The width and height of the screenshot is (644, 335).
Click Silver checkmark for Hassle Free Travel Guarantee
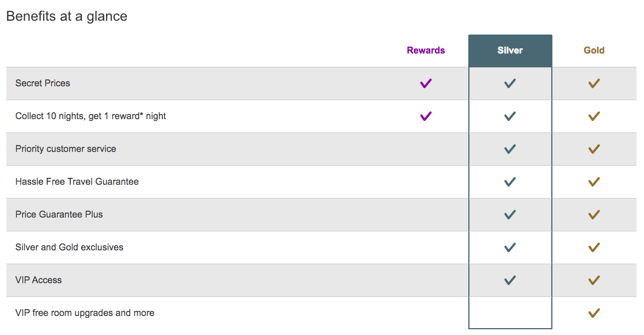coord(510,182)
